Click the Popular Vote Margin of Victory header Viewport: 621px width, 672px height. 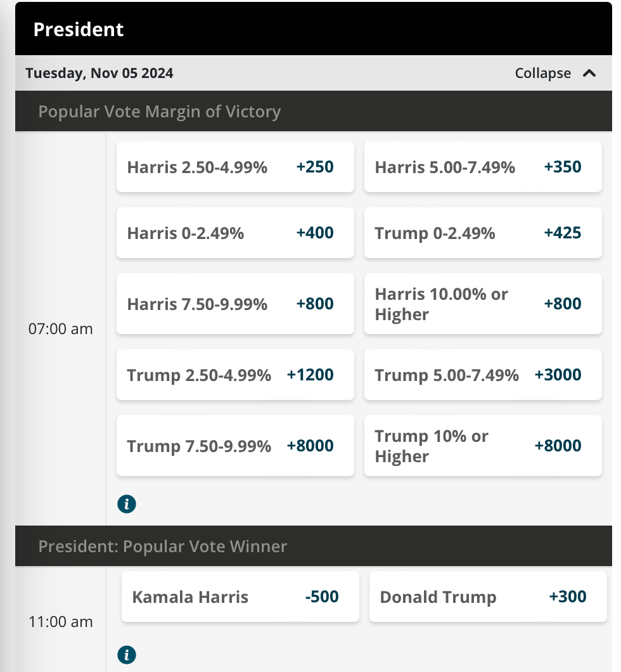tap(314, 111)
